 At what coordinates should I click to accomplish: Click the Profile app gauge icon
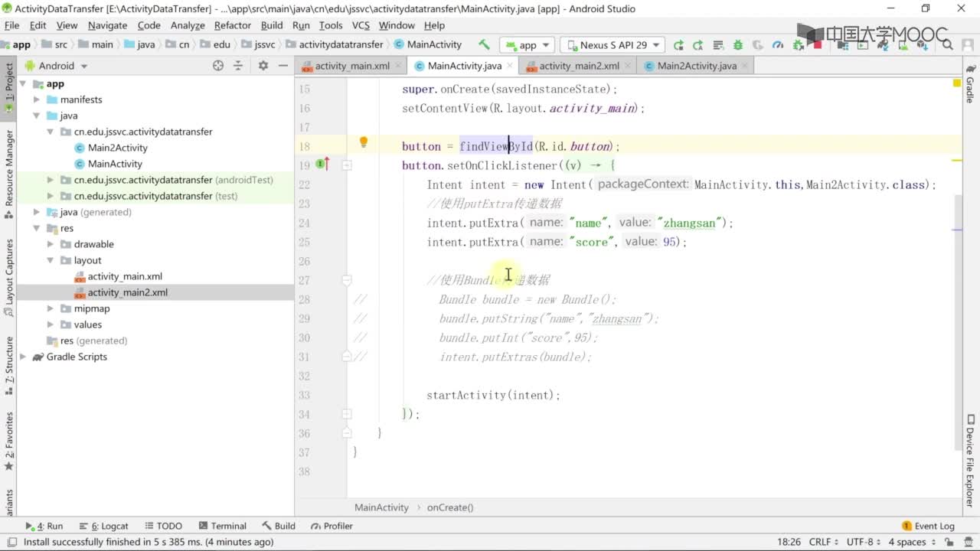pos(778,45)
